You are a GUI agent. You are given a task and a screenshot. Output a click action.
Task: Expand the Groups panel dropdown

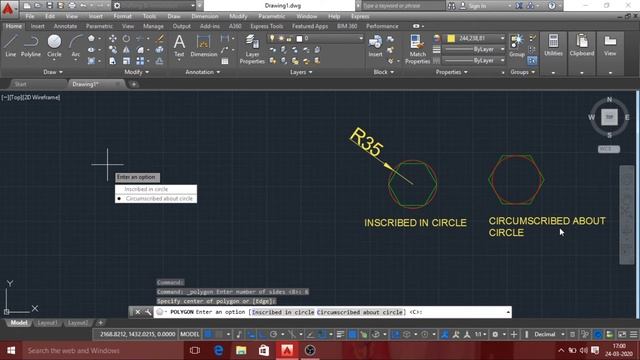(x=522, y=72)
